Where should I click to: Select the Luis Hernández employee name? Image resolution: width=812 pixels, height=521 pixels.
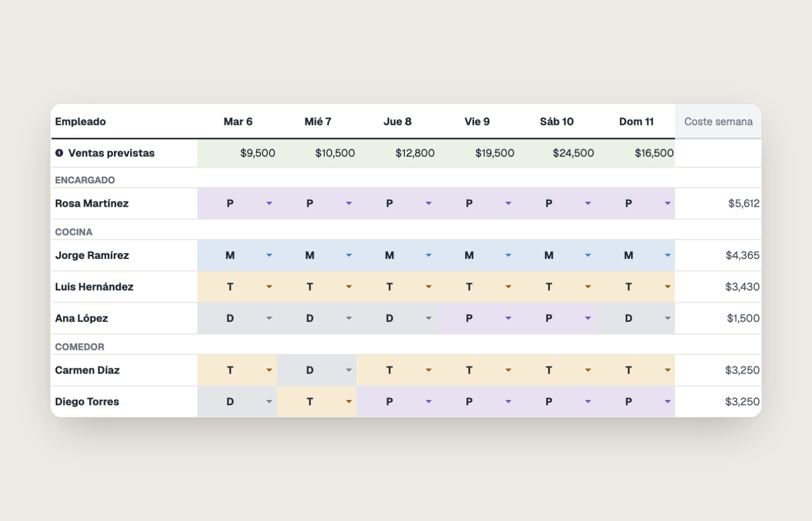point(94,287)
